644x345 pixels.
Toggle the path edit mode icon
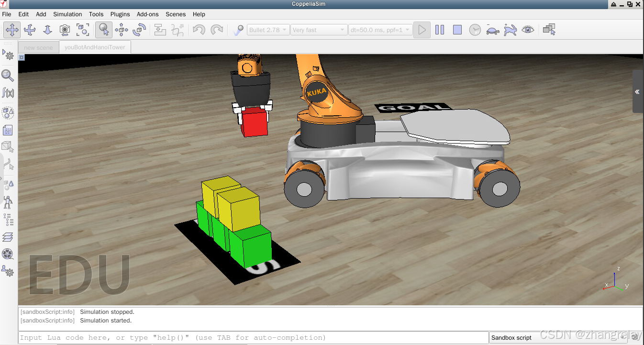coord(8,164)
